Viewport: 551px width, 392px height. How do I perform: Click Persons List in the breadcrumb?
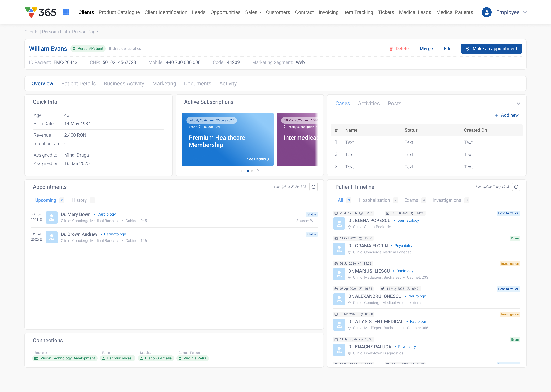[x=55, y=32]
